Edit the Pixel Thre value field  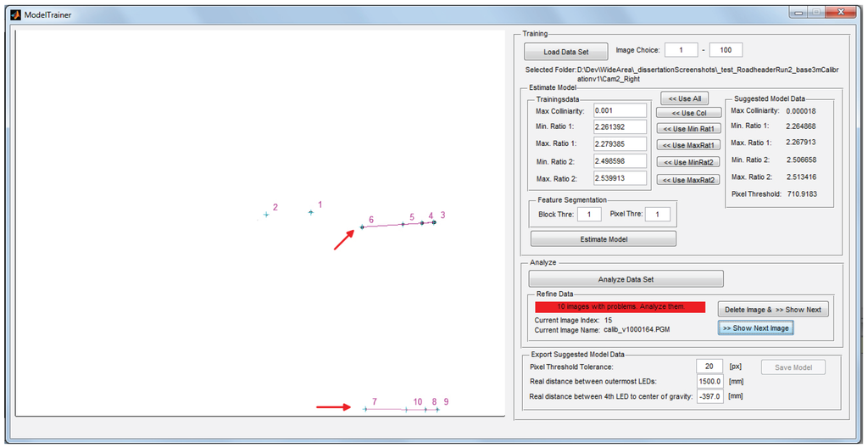(x=657, y=215)
